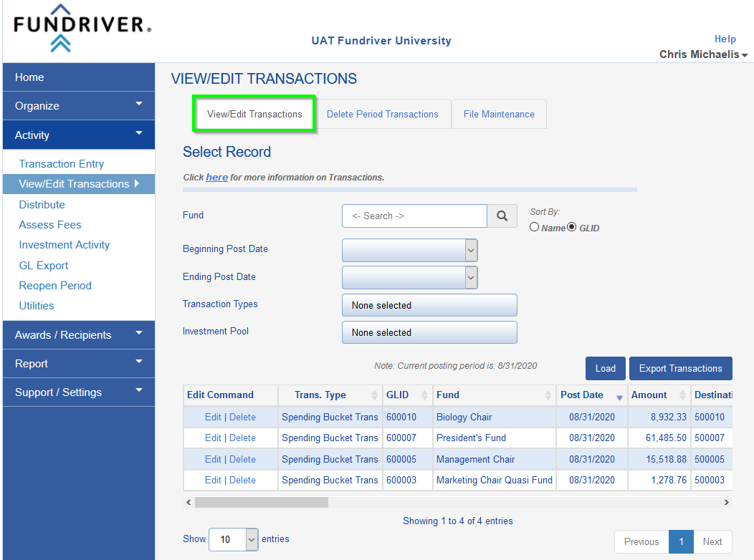Expand the Report menu
This screenshot has width=754, height=560.
(79, 364)
